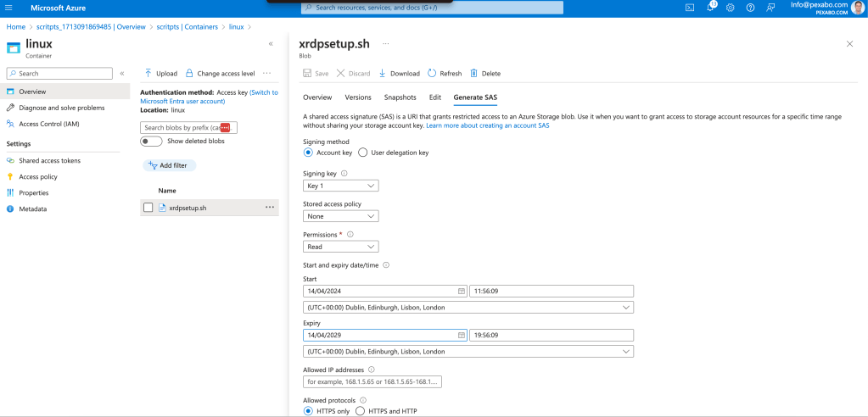Switch to the Snapshots tab
Viewport: 868px width, 417px height.
pos(400,97)
